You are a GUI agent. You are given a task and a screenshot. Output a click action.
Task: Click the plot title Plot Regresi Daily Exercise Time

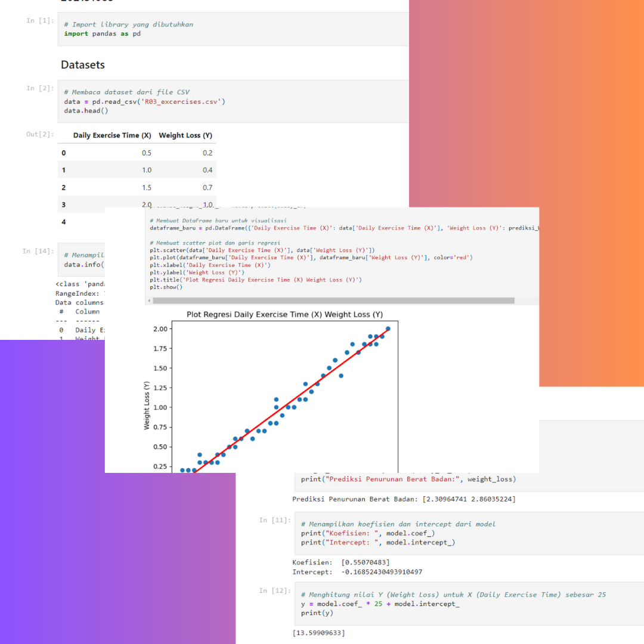click(284, 314)
